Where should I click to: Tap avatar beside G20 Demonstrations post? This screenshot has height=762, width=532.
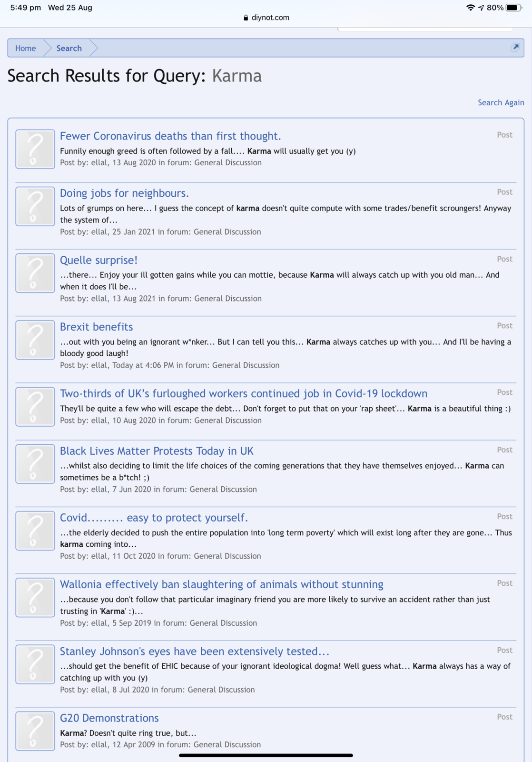35,731
